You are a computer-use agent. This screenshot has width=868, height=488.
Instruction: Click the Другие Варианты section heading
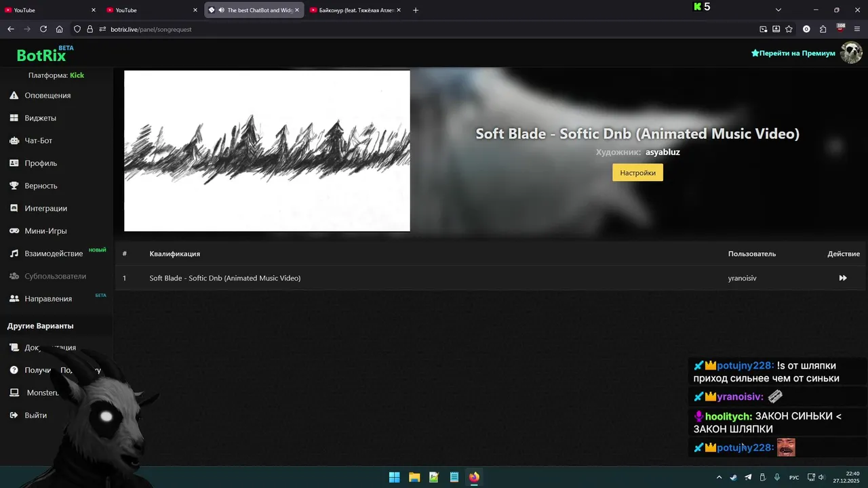coord(40,326)
